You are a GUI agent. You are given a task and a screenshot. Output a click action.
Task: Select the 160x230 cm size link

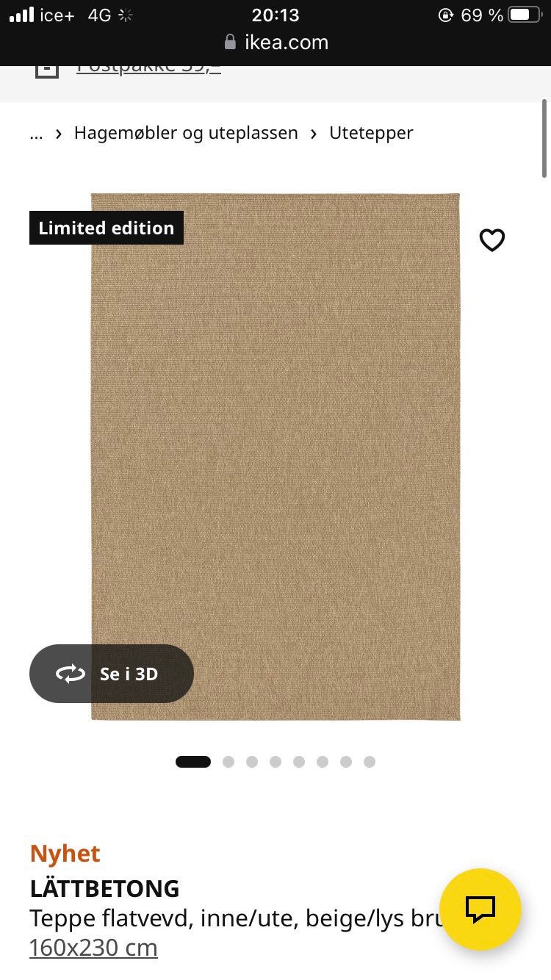point(93,948)
